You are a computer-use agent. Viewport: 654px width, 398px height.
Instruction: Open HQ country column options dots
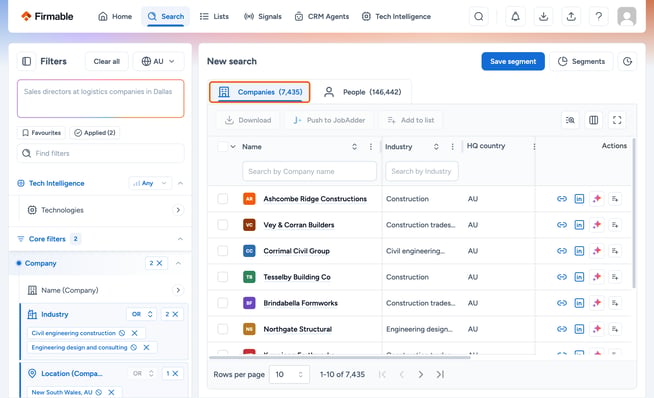click(534, 146)
